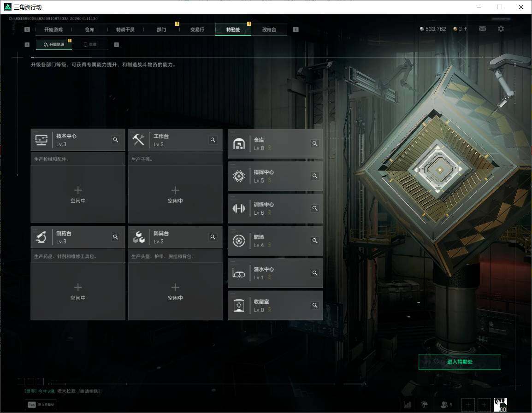This screenshot has height=413, width=532.
Task: Click the 邀请组队 link in chat
Action: [x=89, y=391]
